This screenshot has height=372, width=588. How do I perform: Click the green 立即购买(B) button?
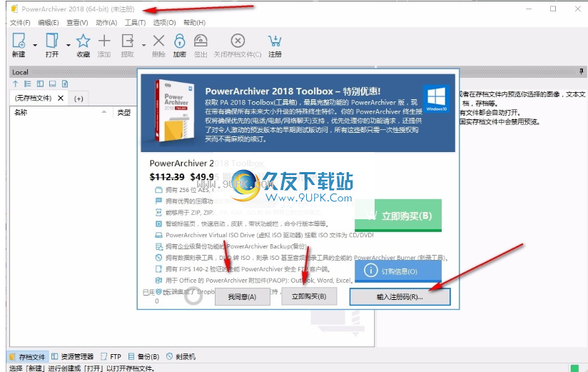(x=398, y=216)
